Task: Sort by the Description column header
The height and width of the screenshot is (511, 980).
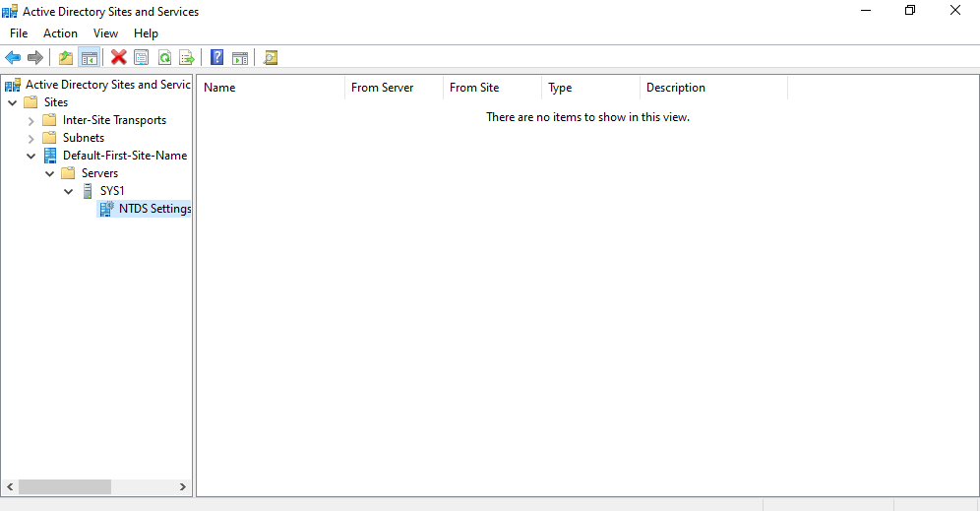Action: tap(713, 88)
